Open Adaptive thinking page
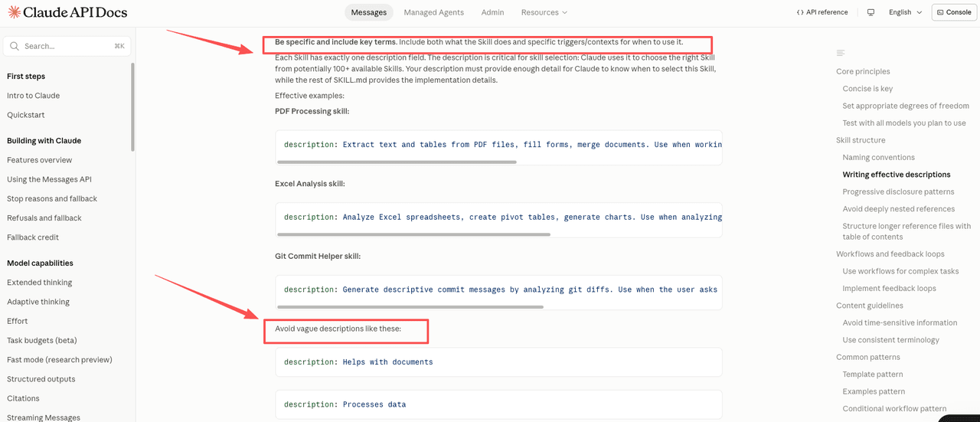The height and width of the screenshot is (422, 980). (38, 302)
